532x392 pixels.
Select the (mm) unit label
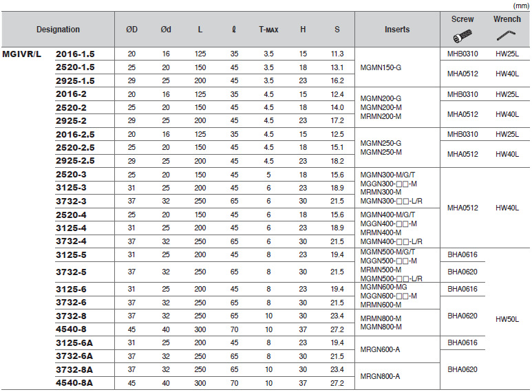pyautogui.click(x=521, y=5)
